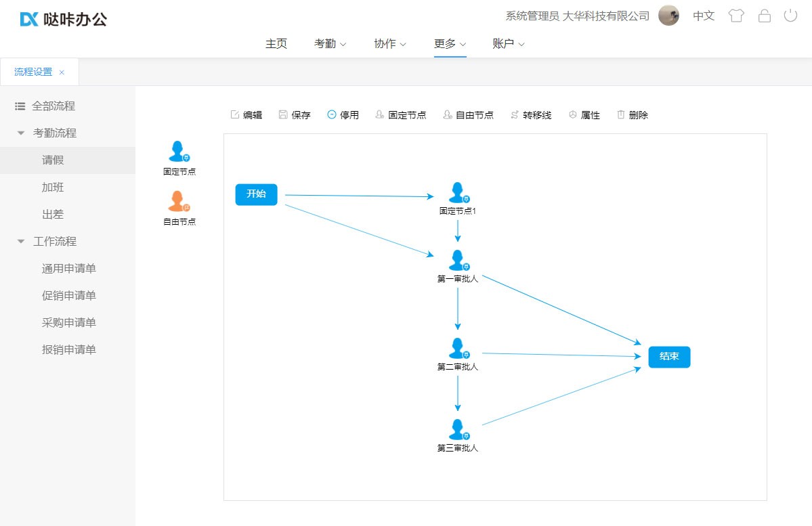Collapse the 工作流程 tree group
812x526 pixels.
tap(21, 242)
